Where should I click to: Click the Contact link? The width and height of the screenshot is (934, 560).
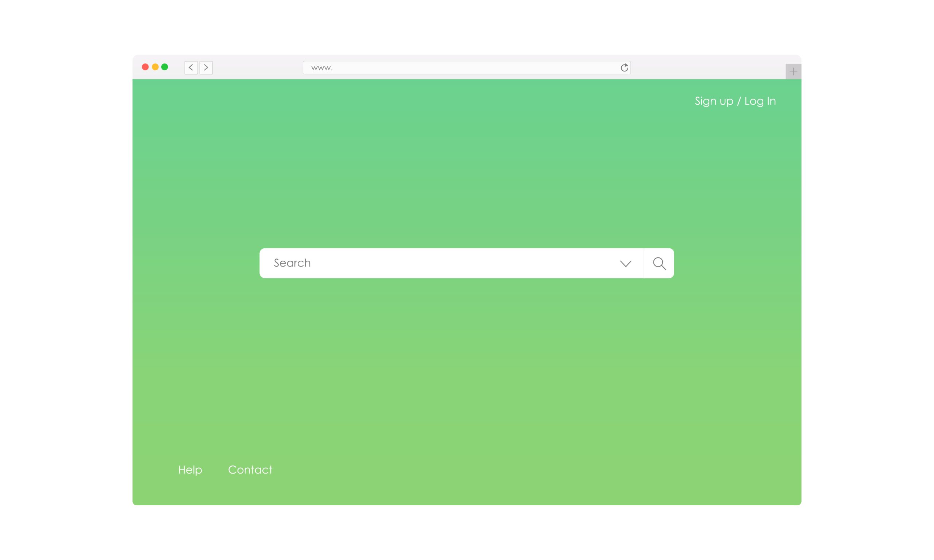250,469
